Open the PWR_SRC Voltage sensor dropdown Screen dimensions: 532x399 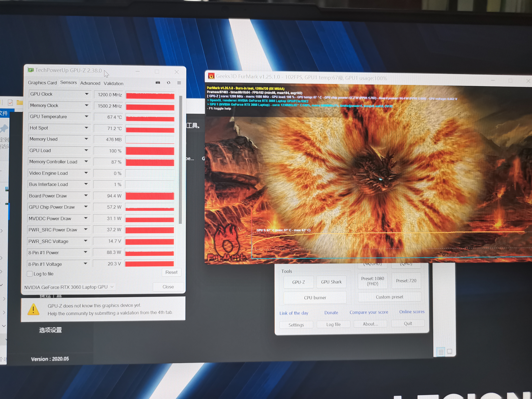86,241
